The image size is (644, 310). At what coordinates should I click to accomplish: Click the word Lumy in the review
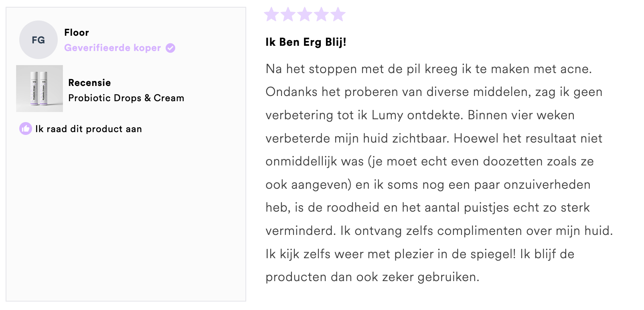387,115
